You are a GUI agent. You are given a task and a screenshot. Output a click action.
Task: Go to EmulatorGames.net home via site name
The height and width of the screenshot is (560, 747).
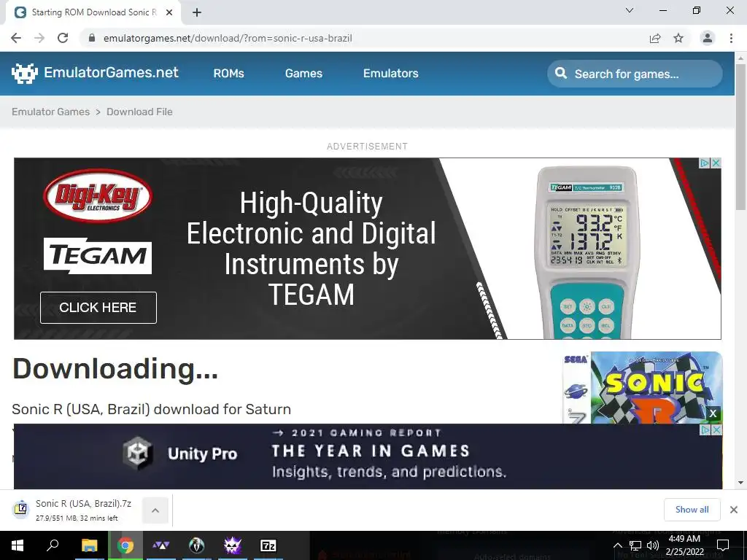coord(111,72)
